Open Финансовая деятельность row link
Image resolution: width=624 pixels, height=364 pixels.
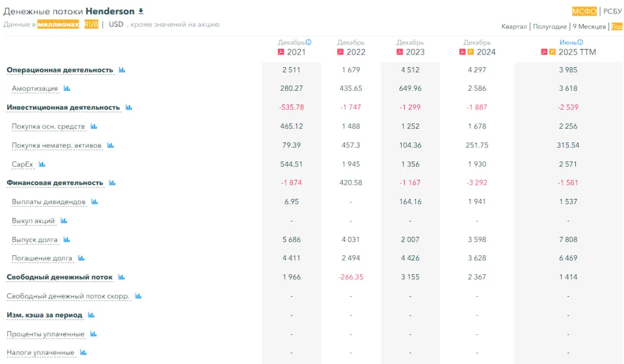[55, 183]
